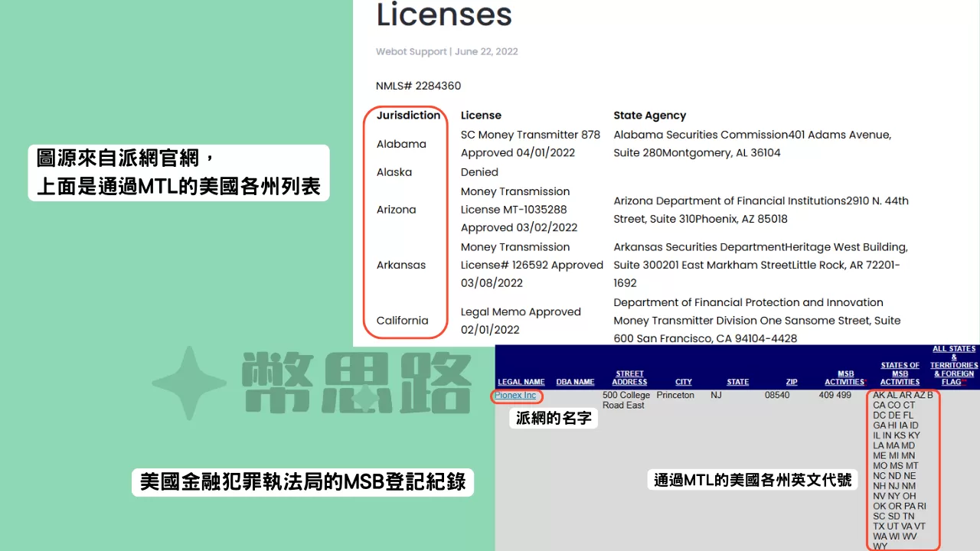Sort by LEGAL NAME column header
The height and width of the screenshot is (551, 980).
pos(521,382)
